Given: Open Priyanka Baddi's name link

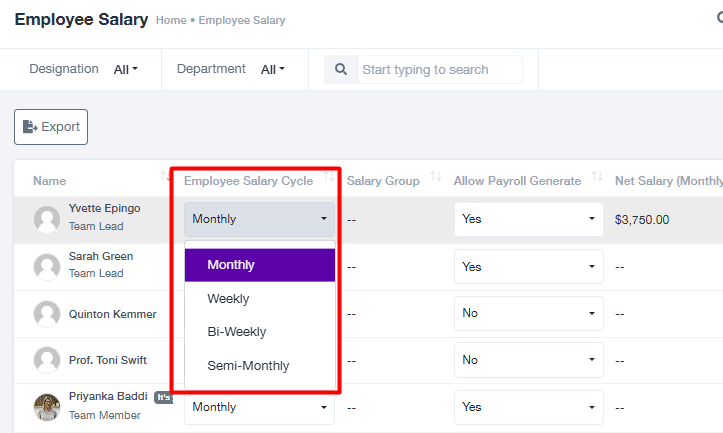Looking at the screenshot, I should (x=108, y=397).
